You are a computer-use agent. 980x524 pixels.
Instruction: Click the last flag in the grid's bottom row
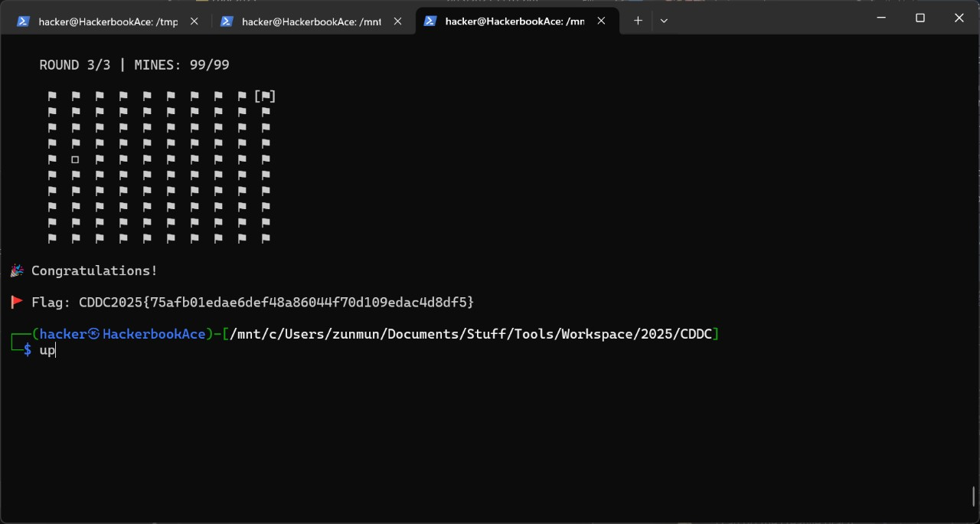pos(266,239)
